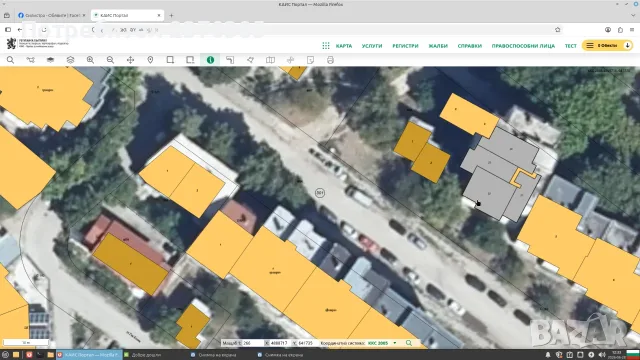This screenshot has width=640, height=360.
Task: Select the measure distance tool
Action: 230,60
